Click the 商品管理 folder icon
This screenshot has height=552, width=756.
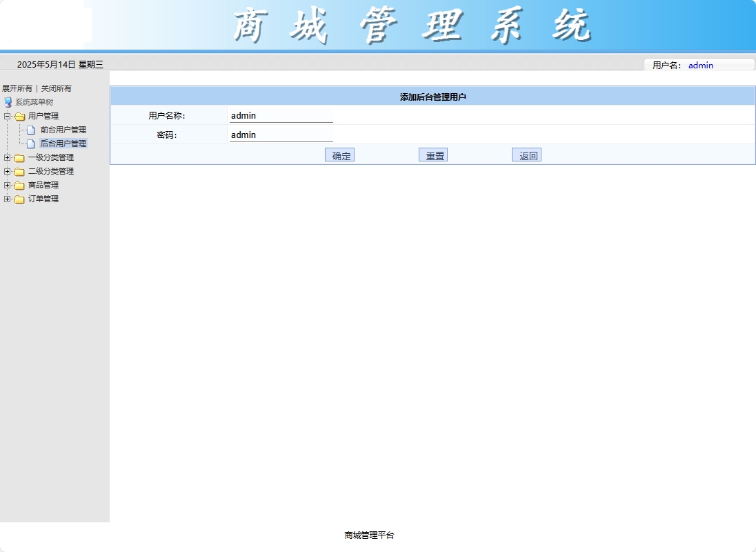click(x=19, y=185)
